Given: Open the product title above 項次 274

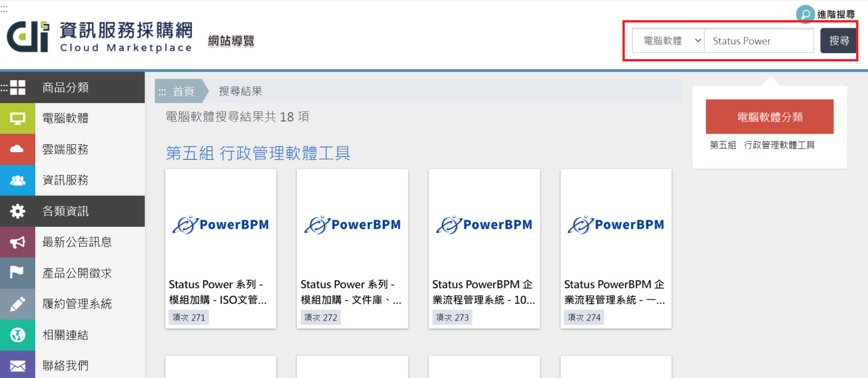Looking at the screenshot, I should tap(615, 292).
